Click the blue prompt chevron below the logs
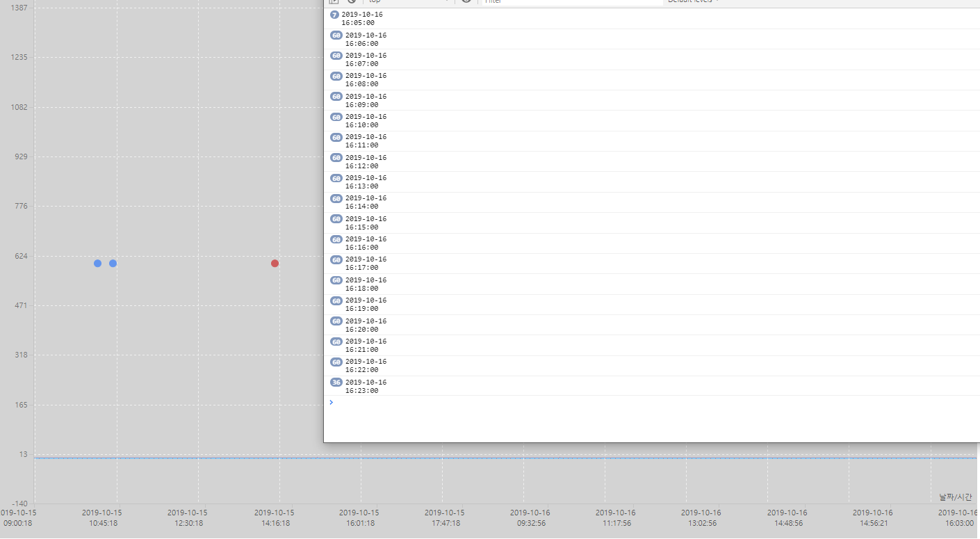The image size is (980, 539). click(331, 402)
